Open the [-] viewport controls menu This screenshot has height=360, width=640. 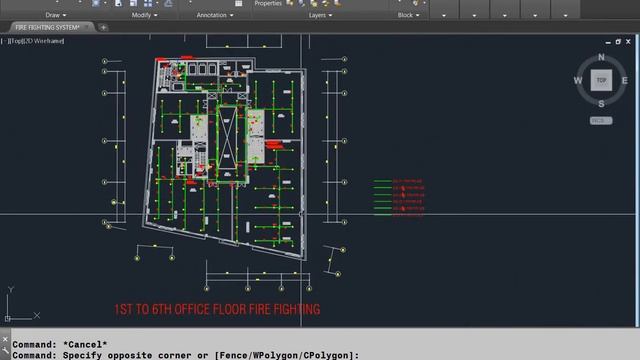[x=4, y=41]
